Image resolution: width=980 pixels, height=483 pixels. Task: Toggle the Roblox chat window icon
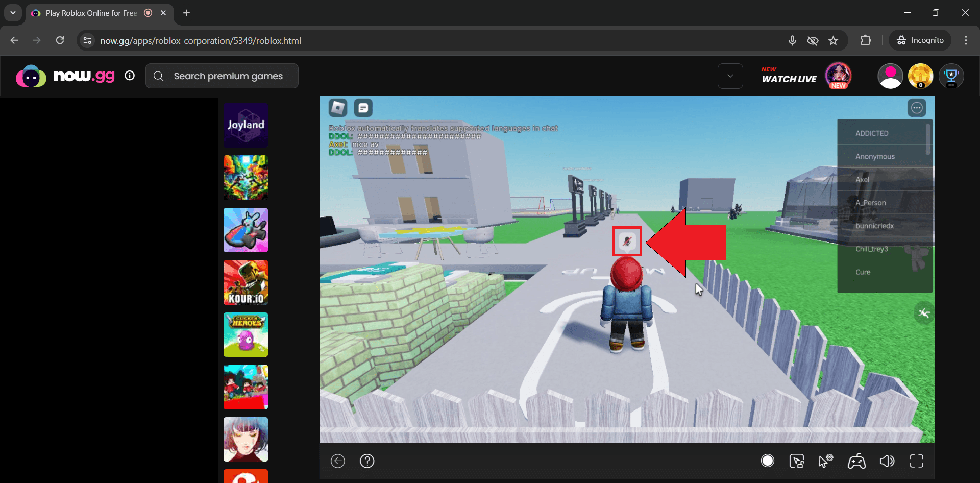363,108
